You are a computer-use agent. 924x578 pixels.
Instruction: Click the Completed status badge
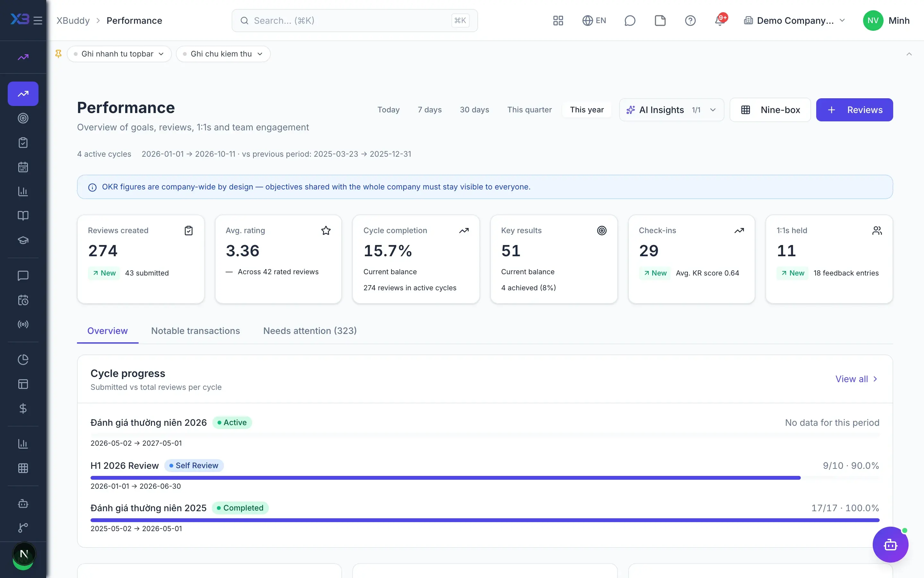pyautogui.click(x=240, y=508)
